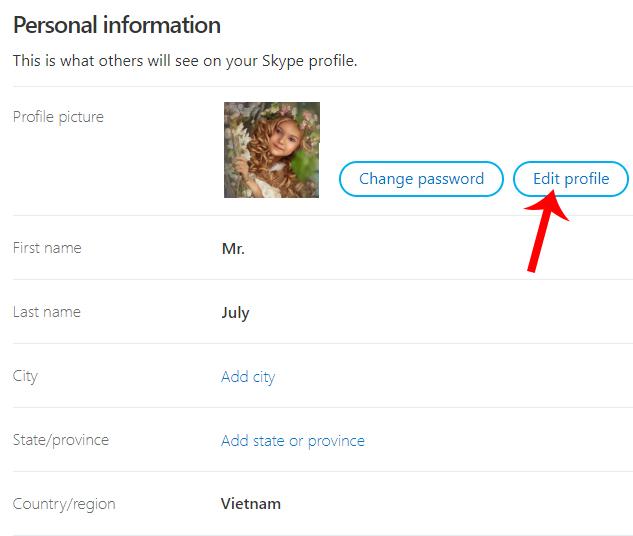The width and height of the screenshot is (633, 536).
Task: Follow the Add city link
Action: [248, 377]
